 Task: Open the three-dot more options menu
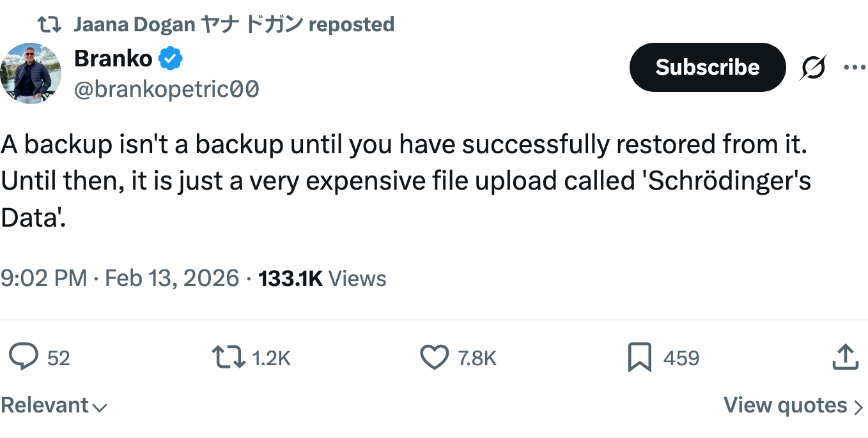click(855, 67)
